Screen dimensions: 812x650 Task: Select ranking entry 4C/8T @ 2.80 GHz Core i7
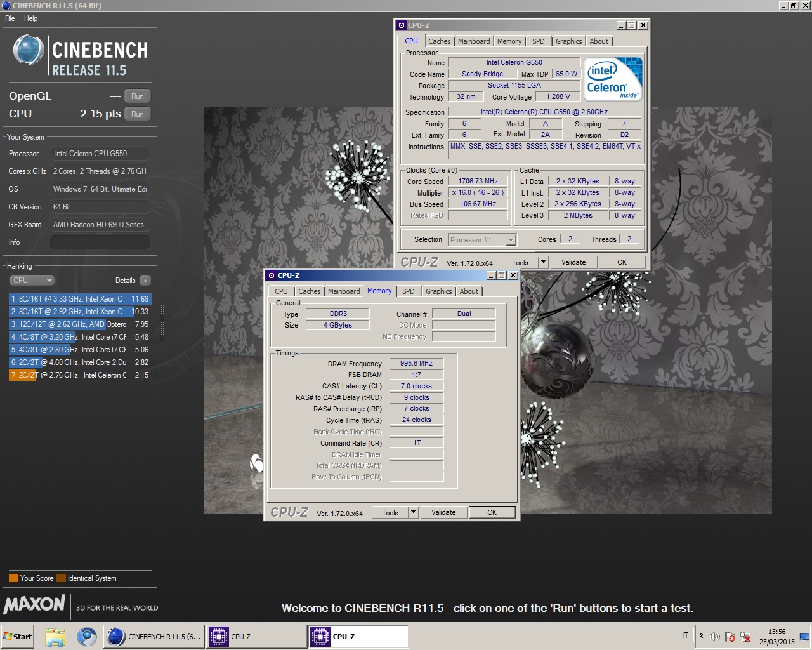(80, 350)
